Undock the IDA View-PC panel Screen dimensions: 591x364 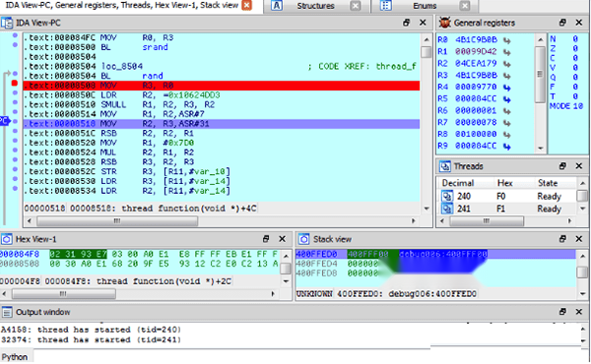[x=406, y=23]
